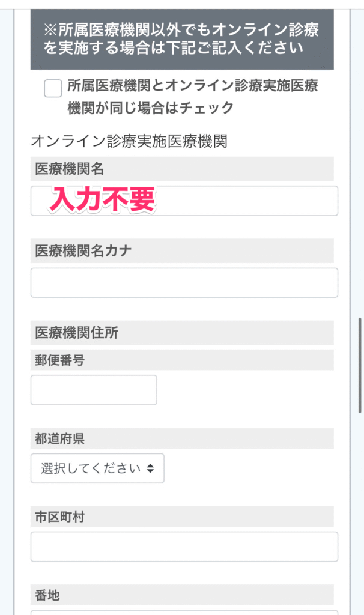Click the gray notice banner about オンライン診療
Image resolution: width=364 pixels, height=615 pixels.
(x=182, y=38)
